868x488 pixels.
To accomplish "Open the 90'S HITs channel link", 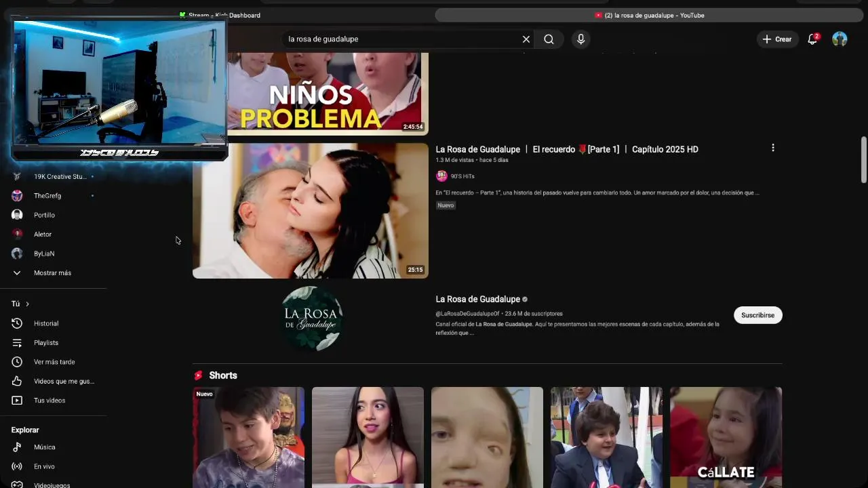I will click(462, 176).
